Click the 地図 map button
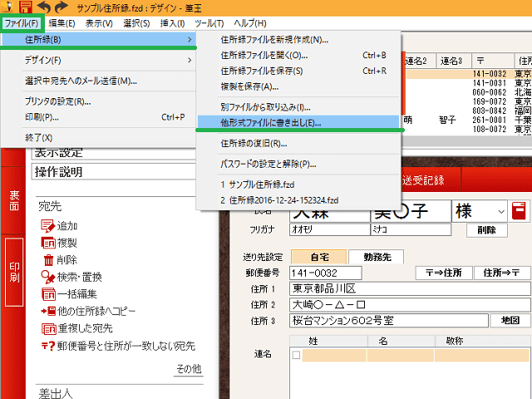The image size is (532, 399). [x=510, y=320]
